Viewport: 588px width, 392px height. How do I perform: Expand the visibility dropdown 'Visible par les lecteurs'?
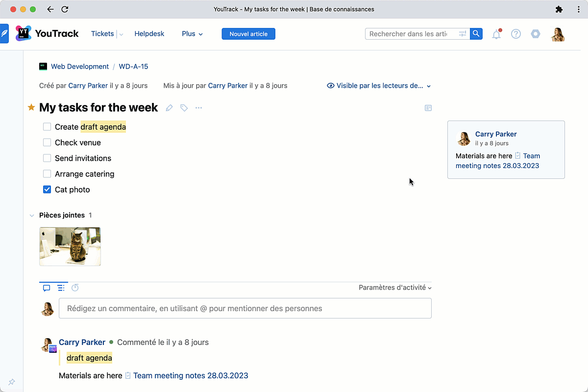[379, 85]
